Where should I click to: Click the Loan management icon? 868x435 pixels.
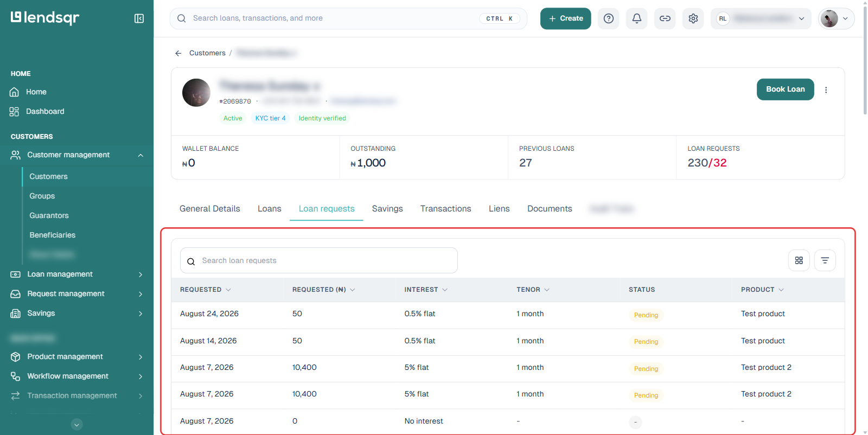pyautogui.click(x=16, y=274)
